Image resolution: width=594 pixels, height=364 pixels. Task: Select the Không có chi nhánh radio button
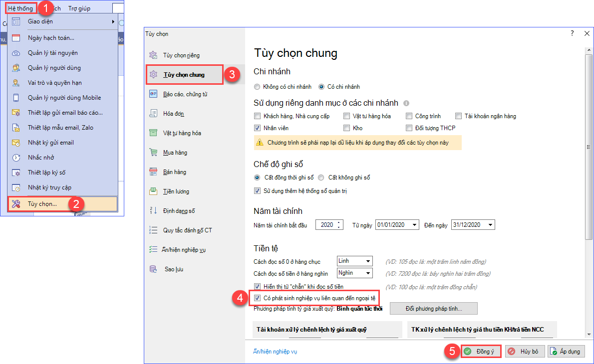click(x=258, y=87)
